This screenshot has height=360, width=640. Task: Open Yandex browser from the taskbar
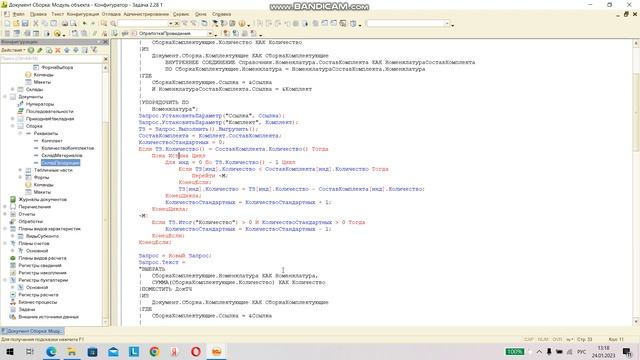pos(175,351)
